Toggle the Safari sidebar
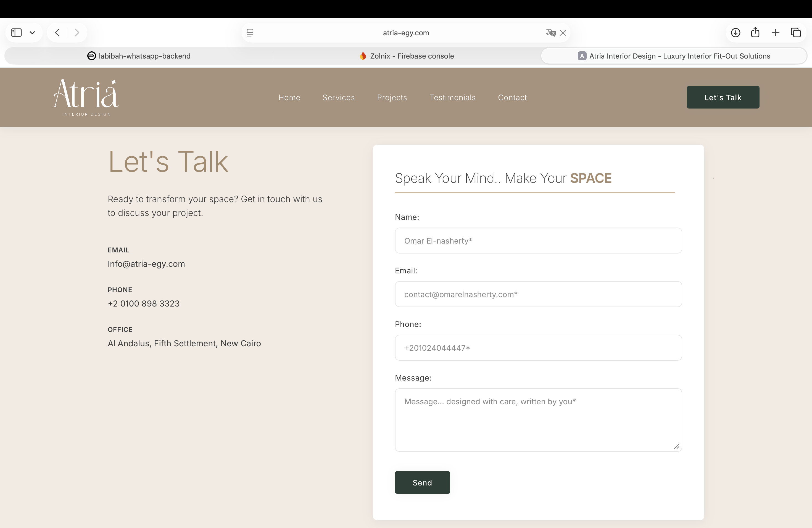 coord(16,32)
